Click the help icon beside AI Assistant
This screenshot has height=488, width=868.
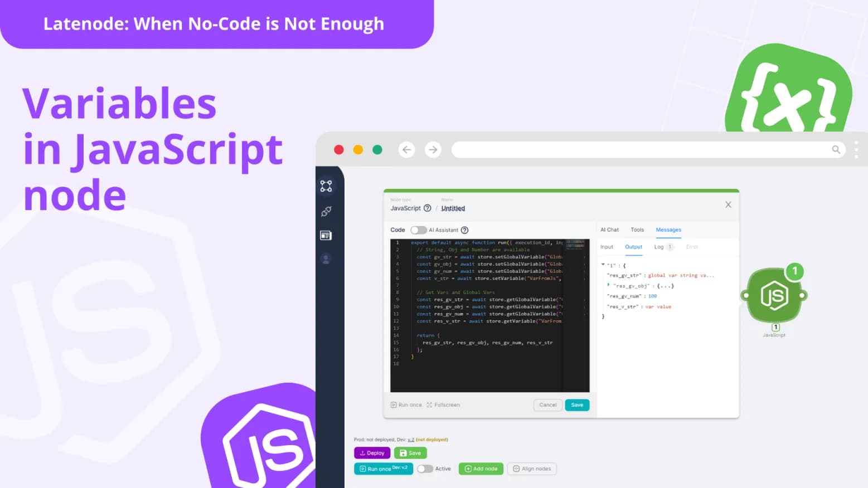pyautogui.click(x=465, y=230)
